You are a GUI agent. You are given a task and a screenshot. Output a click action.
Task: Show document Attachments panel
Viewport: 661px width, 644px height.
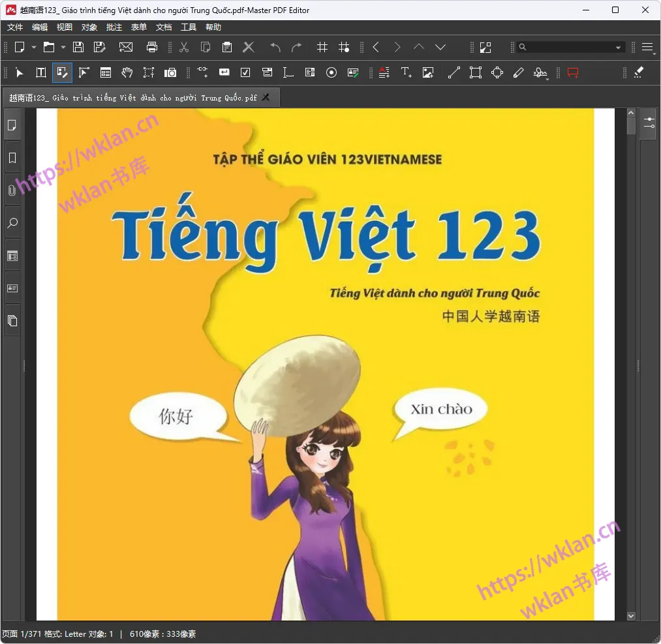(x=12, y=190)
